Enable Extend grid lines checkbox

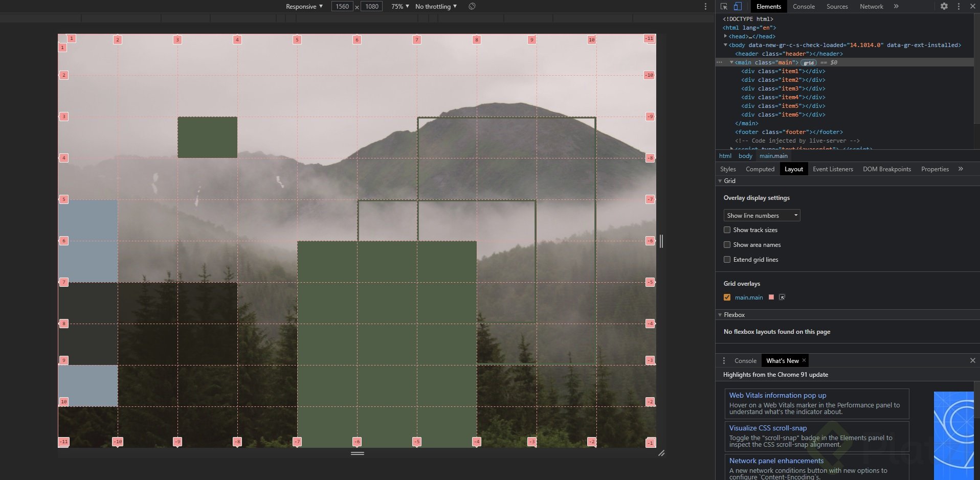727,260
